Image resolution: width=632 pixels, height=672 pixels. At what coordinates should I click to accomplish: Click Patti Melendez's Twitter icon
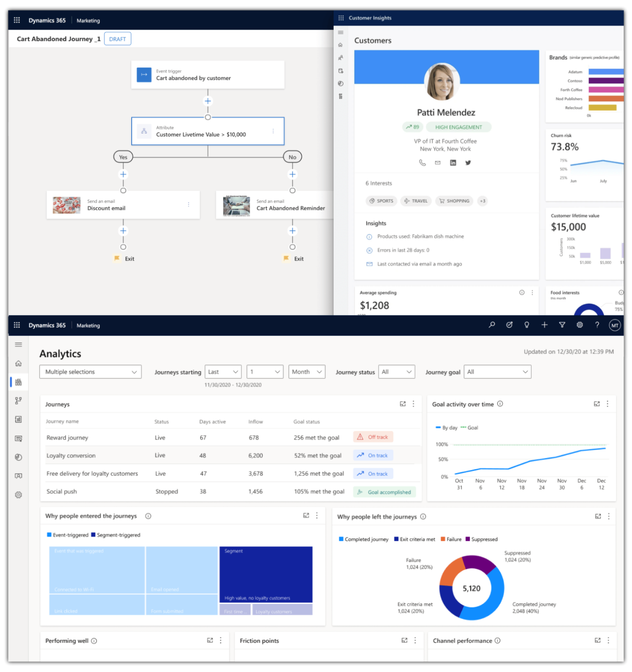pyautogui.click(x=468, y=163)
